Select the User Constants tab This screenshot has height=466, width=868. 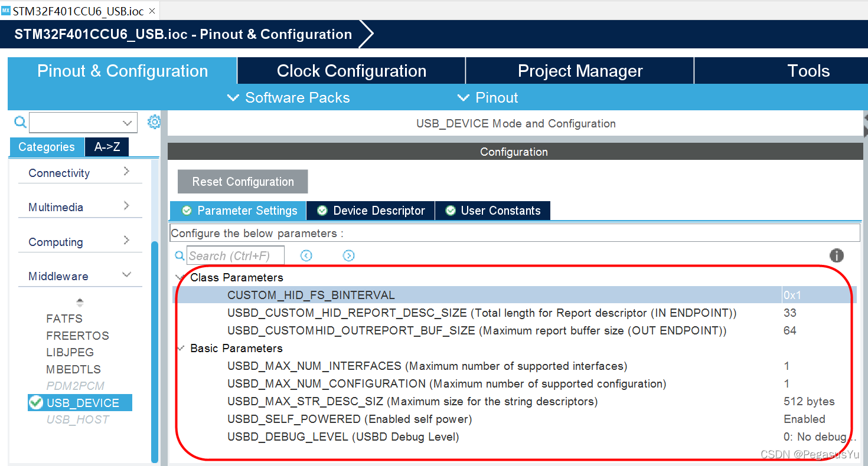click(492, 211)
